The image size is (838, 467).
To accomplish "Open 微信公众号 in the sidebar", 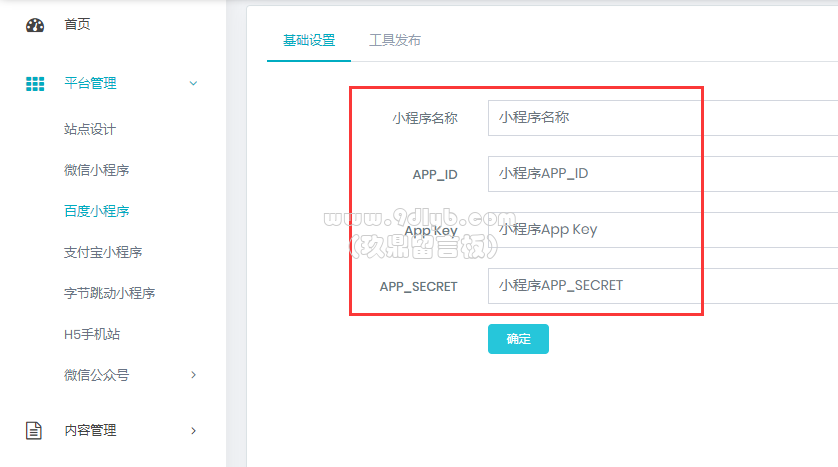I will [x=97, y=375].
